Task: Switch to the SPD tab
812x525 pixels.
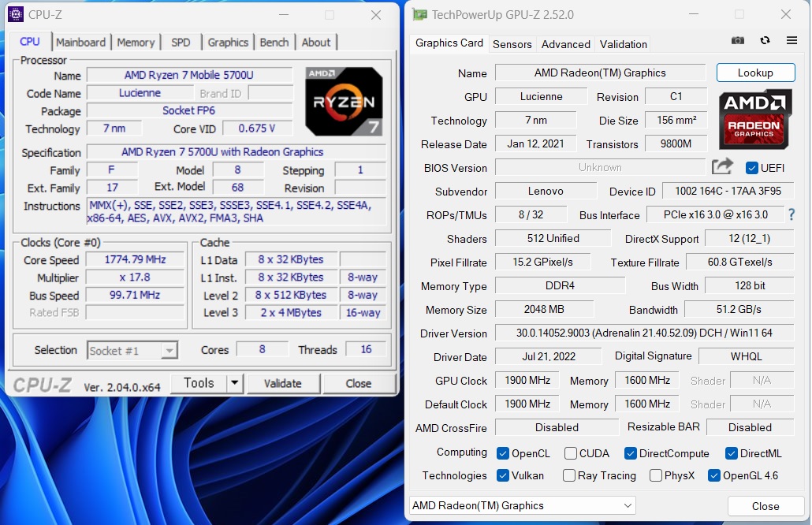Action: coord(181,43)
